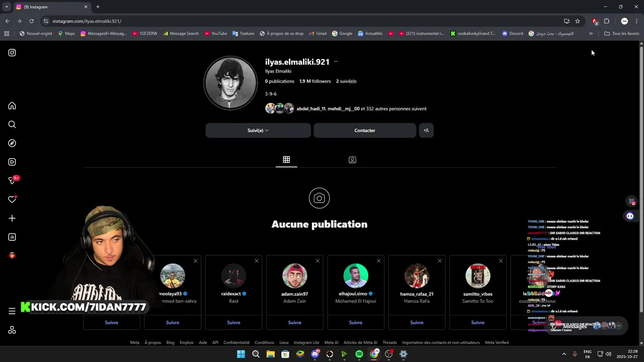The width and height of the screenshot is (644, 362).
Task: Open the Dashboard chart icon
Action: pos(12,237)
